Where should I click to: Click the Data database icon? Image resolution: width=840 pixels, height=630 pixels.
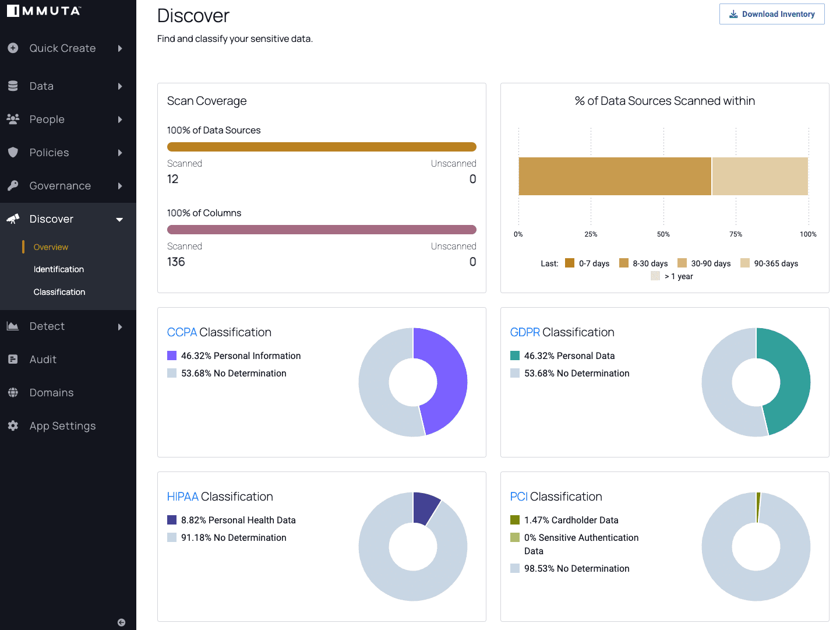(13, 86)
